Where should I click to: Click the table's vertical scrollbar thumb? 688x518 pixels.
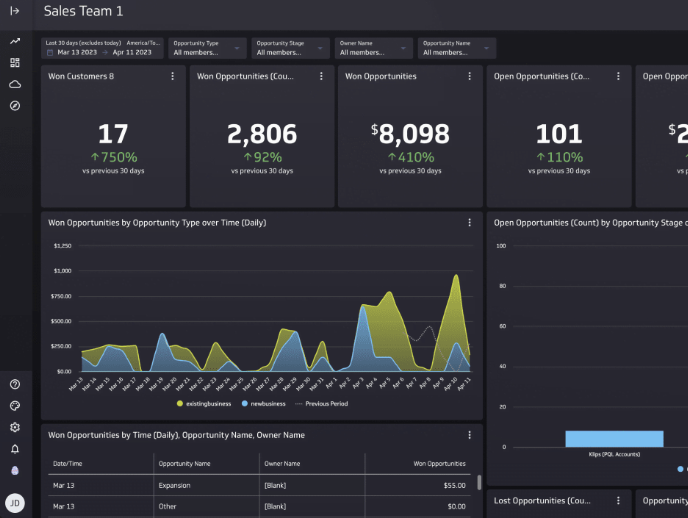tap(479, 482)
